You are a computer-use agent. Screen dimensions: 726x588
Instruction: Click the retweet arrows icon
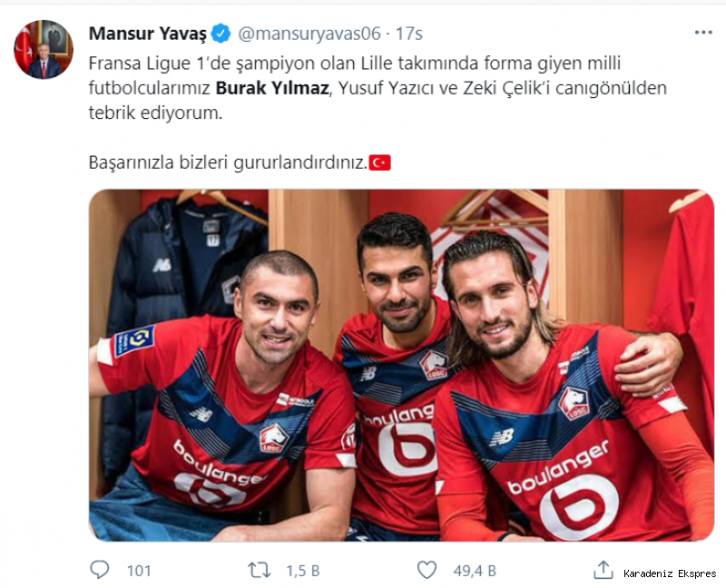click(x=259, y=571)
